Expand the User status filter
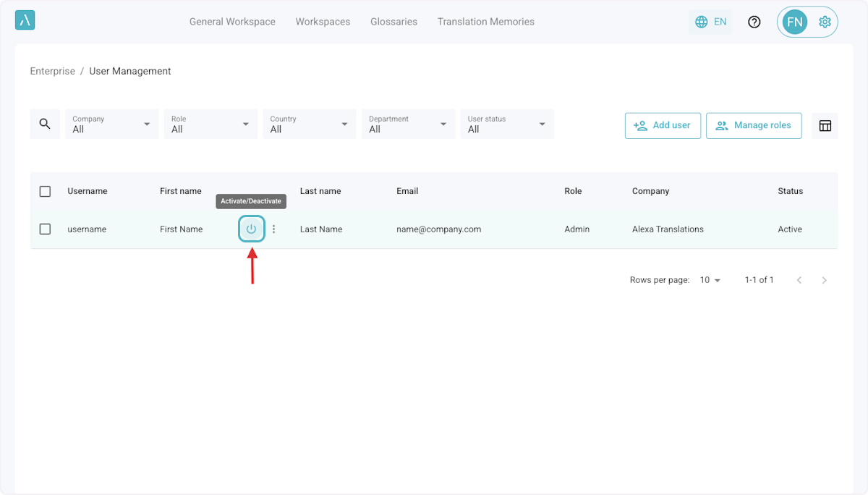This screenshot has width=868, height=495. click(506, 124)
